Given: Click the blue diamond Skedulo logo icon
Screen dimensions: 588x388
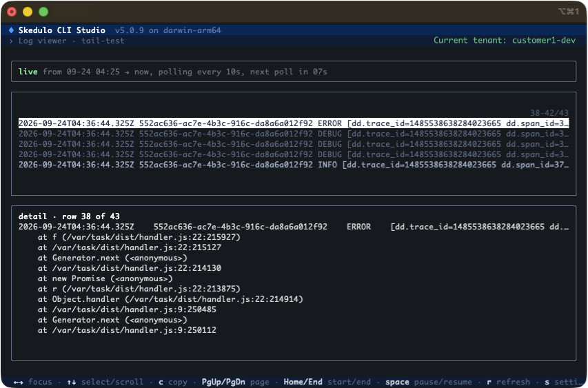Looking at the screenshot, I should pyautogui.click(x=11, y=30).
